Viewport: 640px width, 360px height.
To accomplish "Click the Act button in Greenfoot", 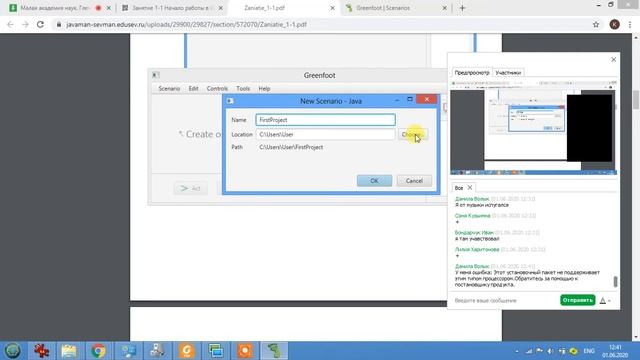I will tap(191, 188).
